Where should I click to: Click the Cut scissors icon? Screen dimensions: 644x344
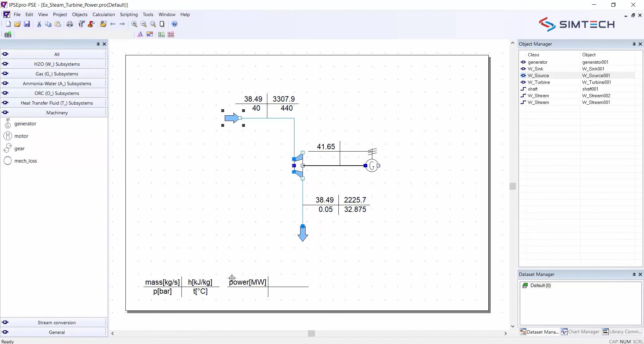click(39, 24)
